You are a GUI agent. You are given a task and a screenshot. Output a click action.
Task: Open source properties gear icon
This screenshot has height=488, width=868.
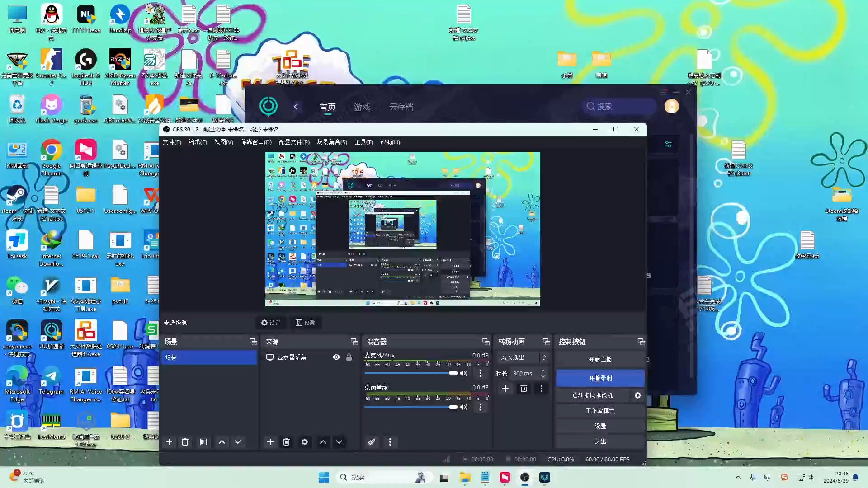point(305,442)
